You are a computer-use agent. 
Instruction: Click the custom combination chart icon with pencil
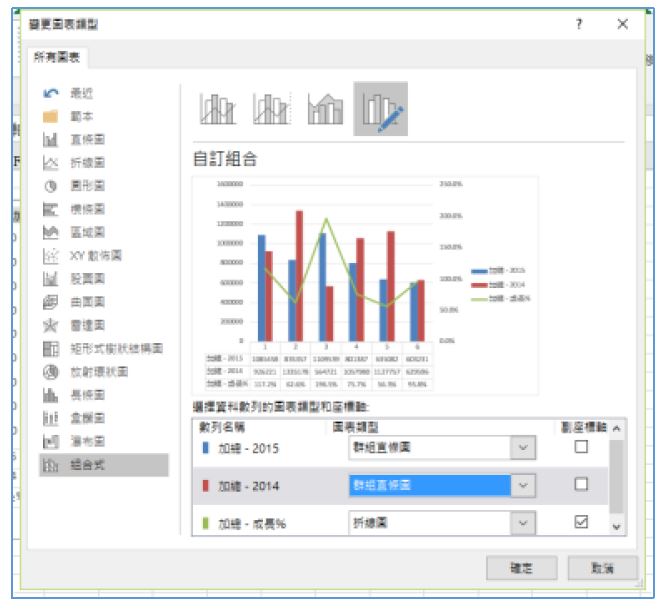380,109
